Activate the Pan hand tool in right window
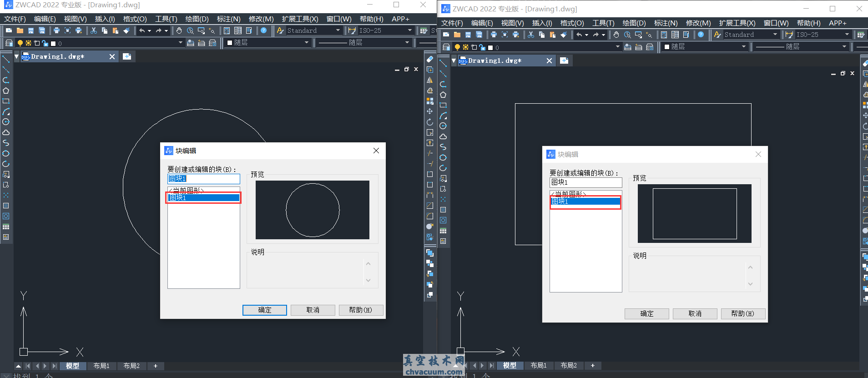This screenshot has height=378, width=868. tap(616, 35)
